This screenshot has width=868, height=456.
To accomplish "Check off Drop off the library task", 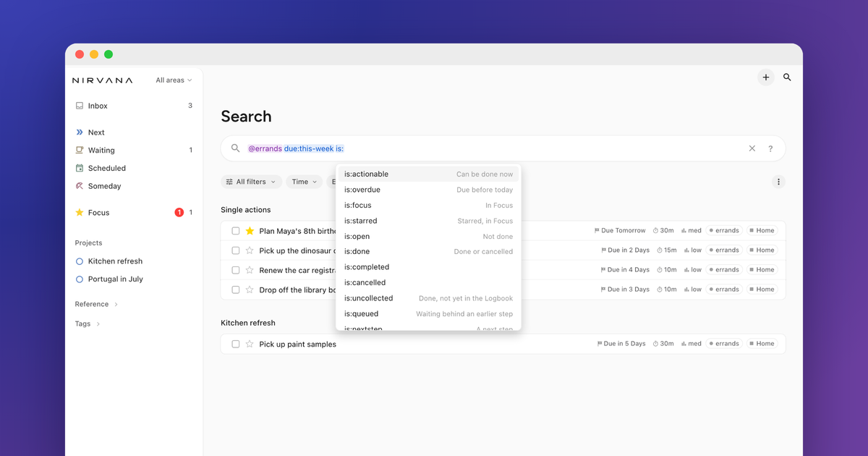I will pyautogui.click(x=235, y=290).
